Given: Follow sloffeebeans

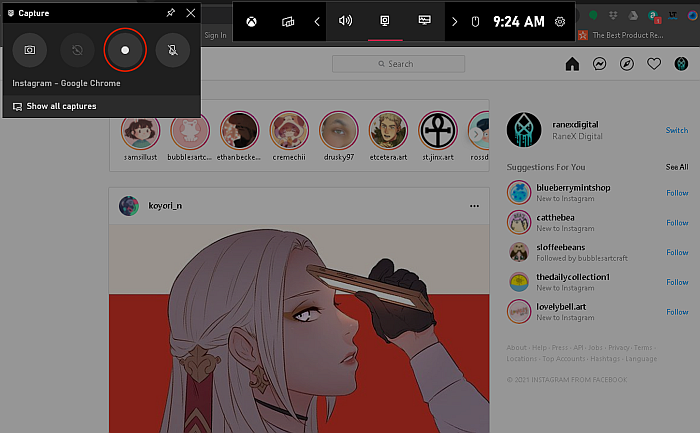Looking at the screenshot, I should click(x=677, y=252).
